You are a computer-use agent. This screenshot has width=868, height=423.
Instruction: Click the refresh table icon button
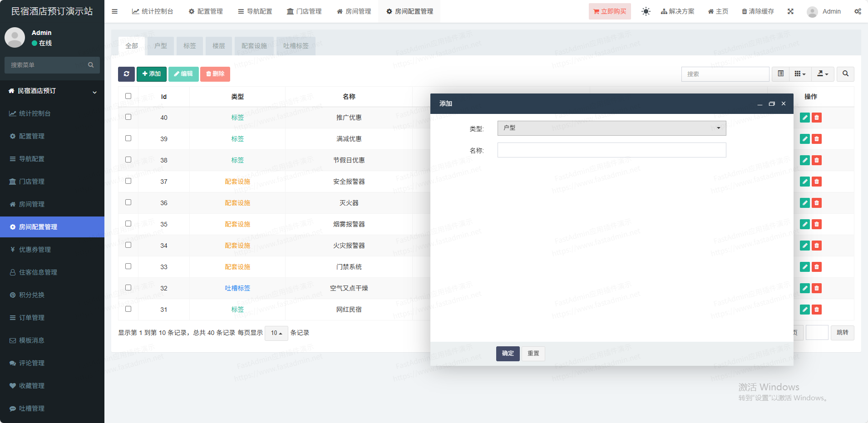[126, 74]
